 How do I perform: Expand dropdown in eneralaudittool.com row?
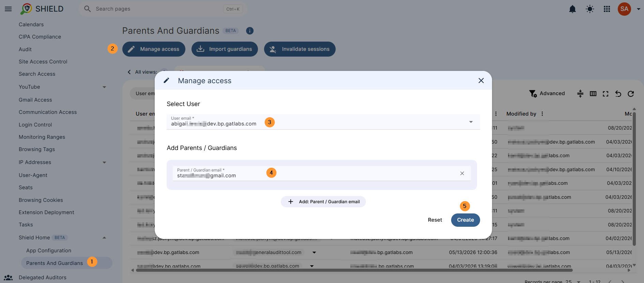[314, 253]
